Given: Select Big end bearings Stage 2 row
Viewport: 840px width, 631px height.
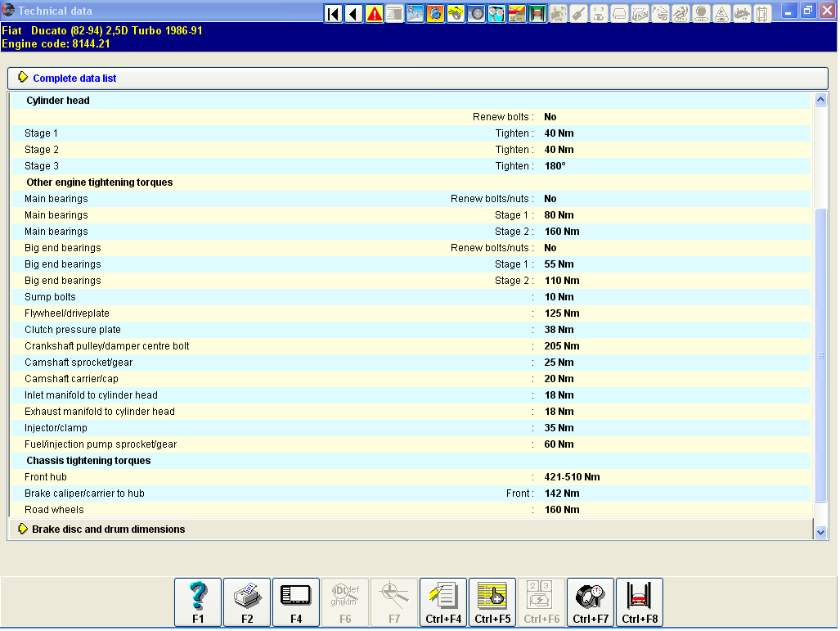Looking at the screenshot, I should click(411, 281).
